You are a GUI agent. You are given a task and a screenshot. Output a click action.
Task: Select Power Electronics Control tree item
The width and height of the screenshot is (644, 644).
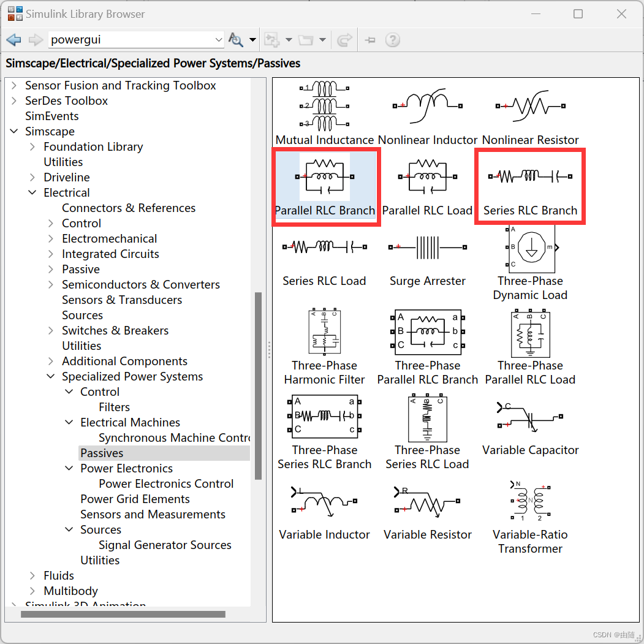pyautogui.click(x=166, y=484)
